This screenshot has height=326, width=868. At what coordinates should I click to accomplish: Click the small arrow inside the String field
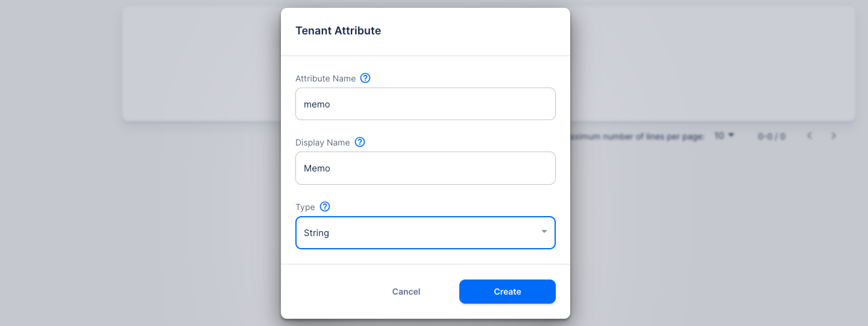click(x=544, y=232)
